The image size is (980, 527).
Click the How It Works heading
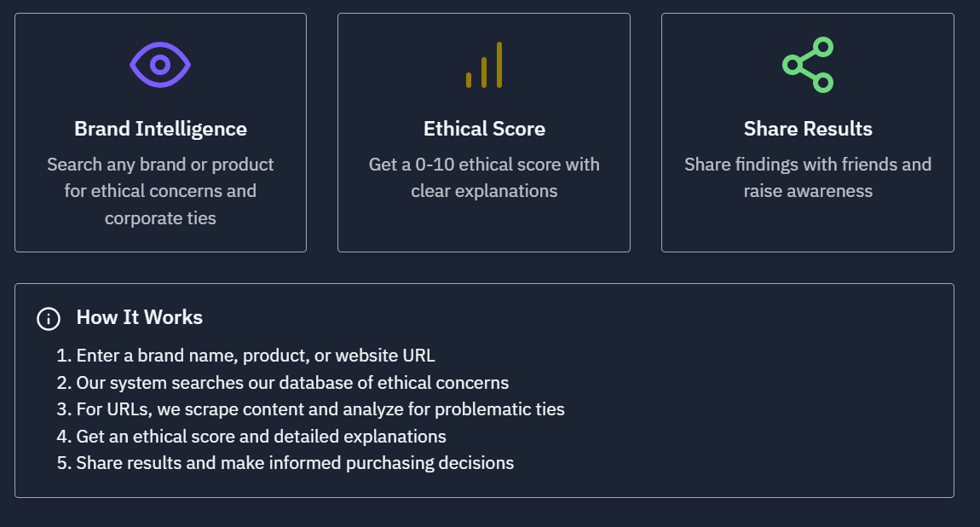140,317
